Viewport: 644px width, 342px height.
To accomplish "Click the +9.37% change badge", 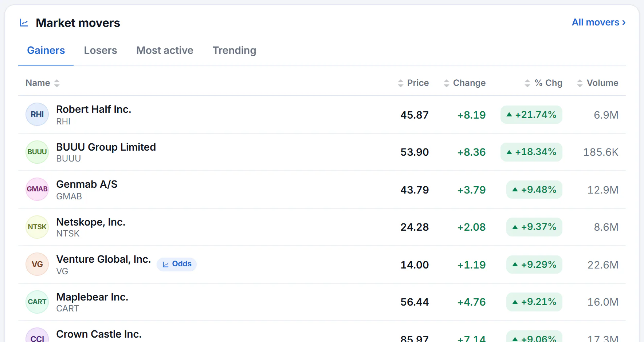I will 534,227.
